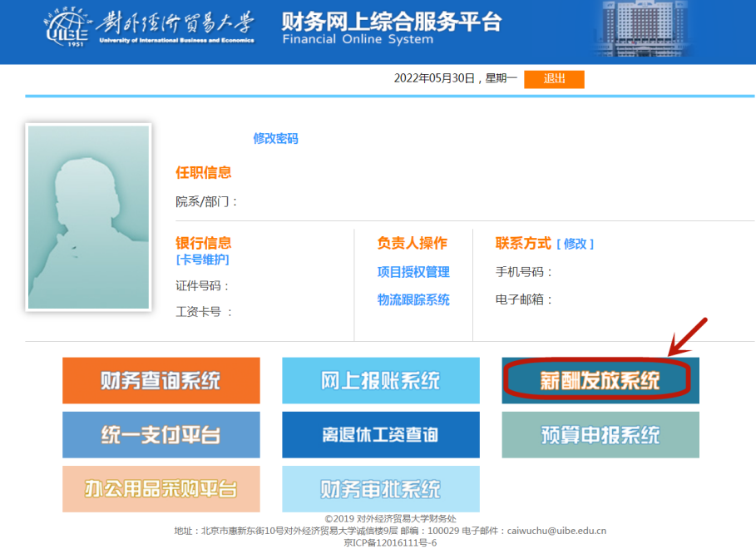
Task: Click the user profile photo placeholder
Action: pos(89,217)
